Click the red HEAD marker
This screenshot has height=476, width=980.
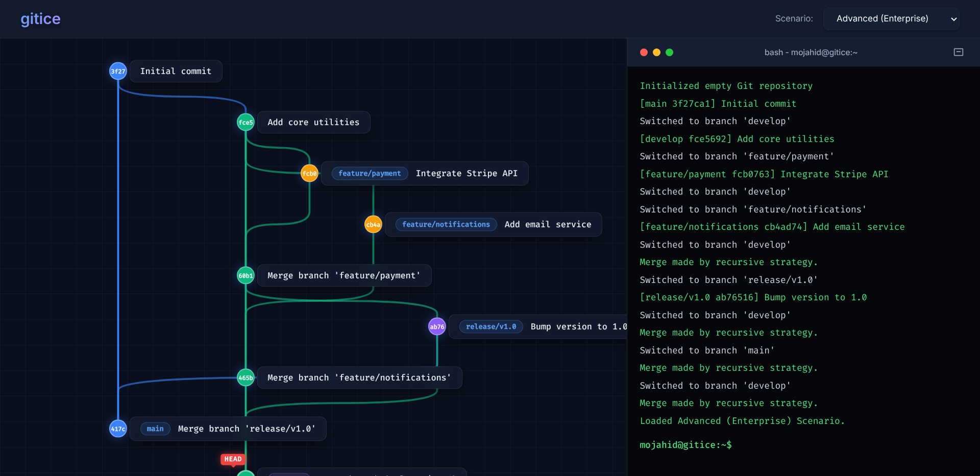[233, 459]
